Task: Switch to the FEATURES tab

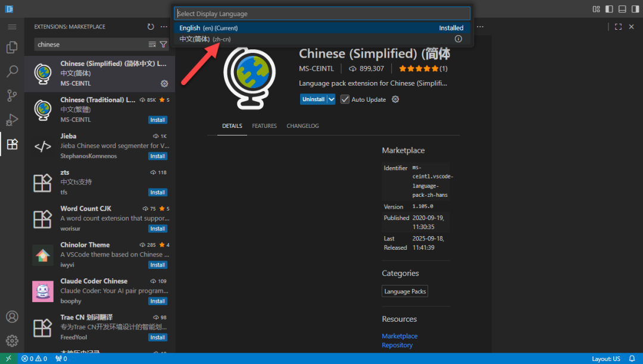Action: click(264, 125)
